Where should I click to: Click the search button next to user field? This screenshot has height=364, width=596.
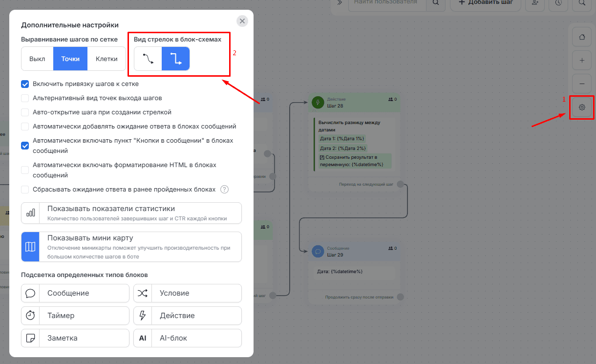436,2
